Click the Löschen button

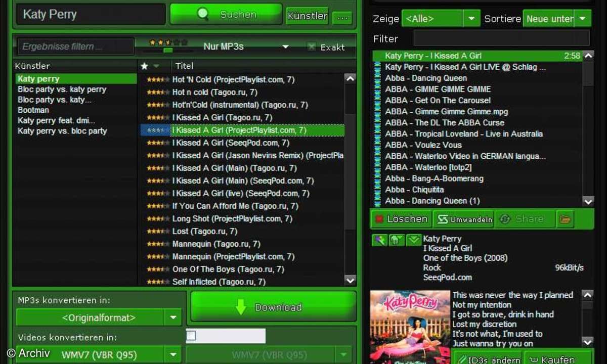[401, 219]
